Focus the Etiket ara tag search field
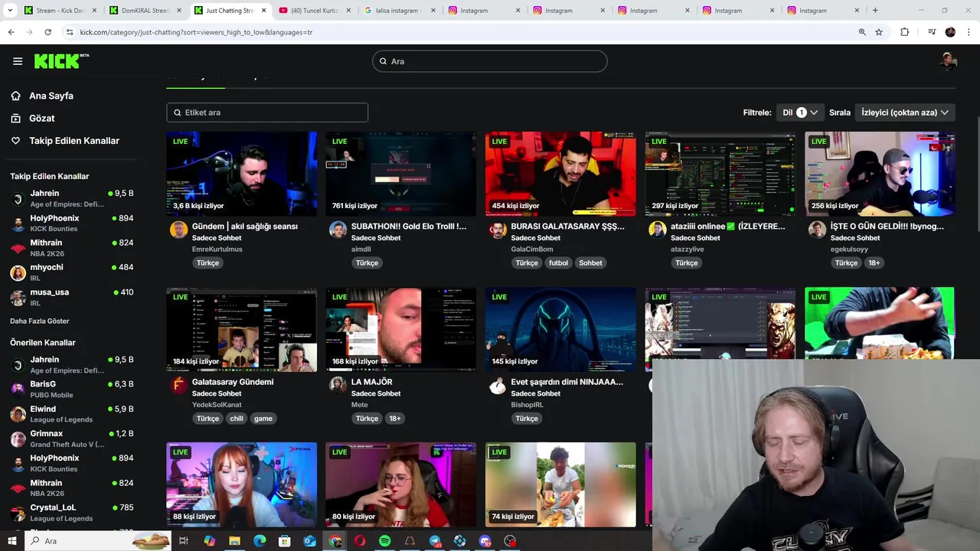 [267, 112]
